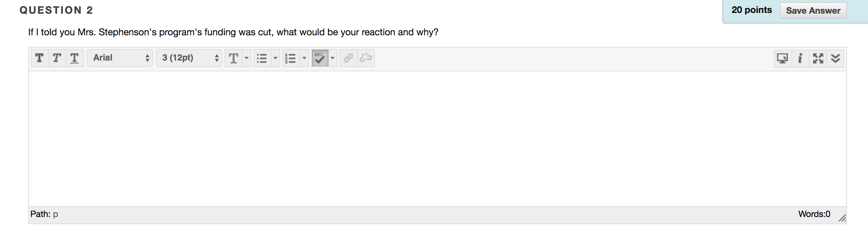The height and width of the screenshot is (235, 868).
Task: Click the preview monitor icon
Action: pos(782,58)
